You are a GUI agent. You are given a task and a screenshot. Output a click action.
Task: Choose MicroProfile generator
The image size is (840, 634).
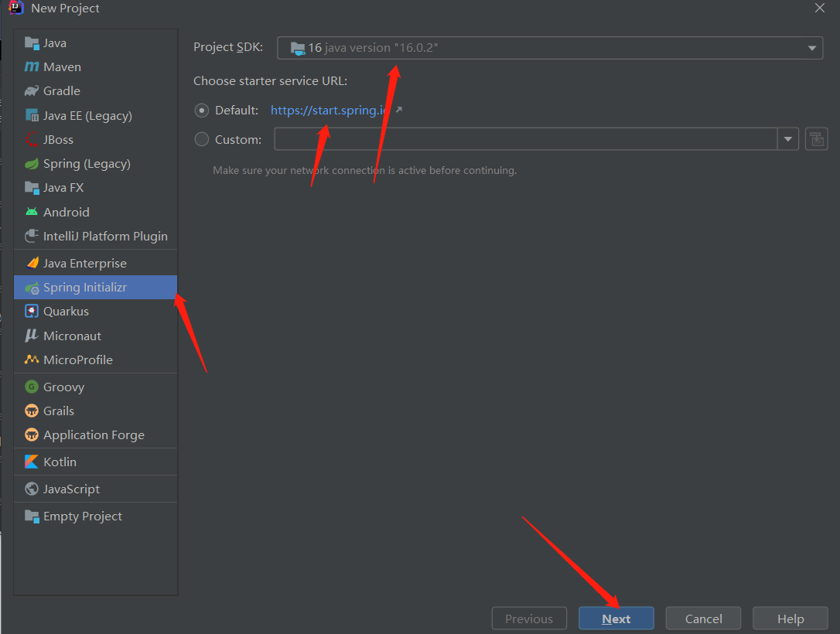[95, 360]
